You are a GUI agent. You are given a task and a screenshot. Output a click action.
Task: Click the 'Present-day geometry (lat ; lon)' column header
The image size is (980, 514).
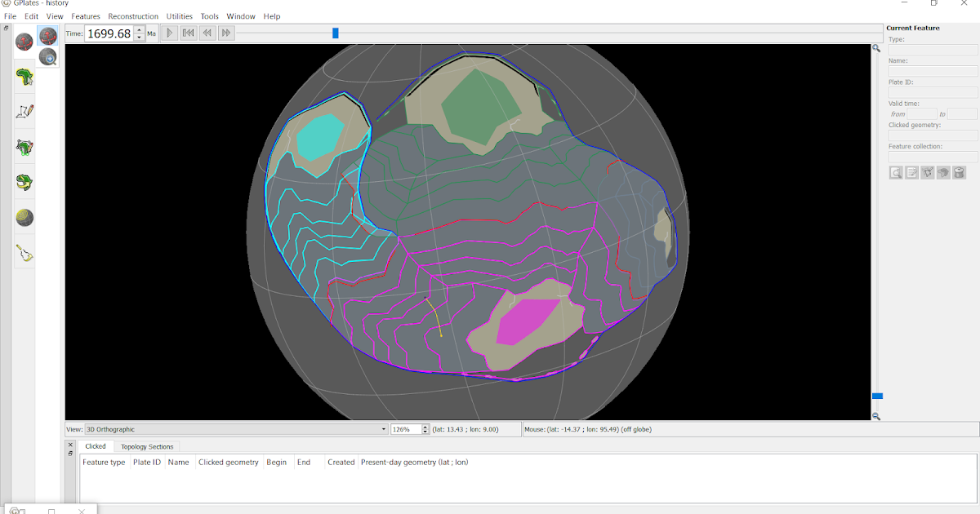[x=414, y=462]
